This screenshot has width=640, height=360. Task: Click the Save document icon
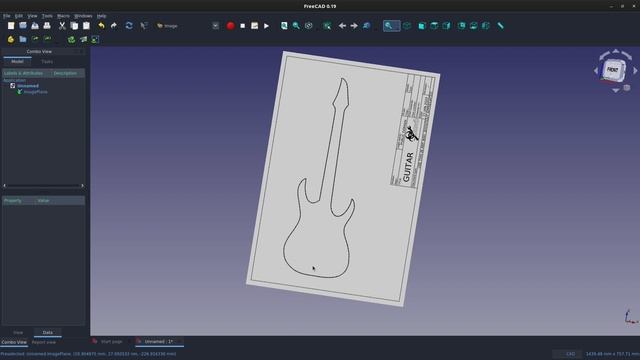(x=35, y=26)
